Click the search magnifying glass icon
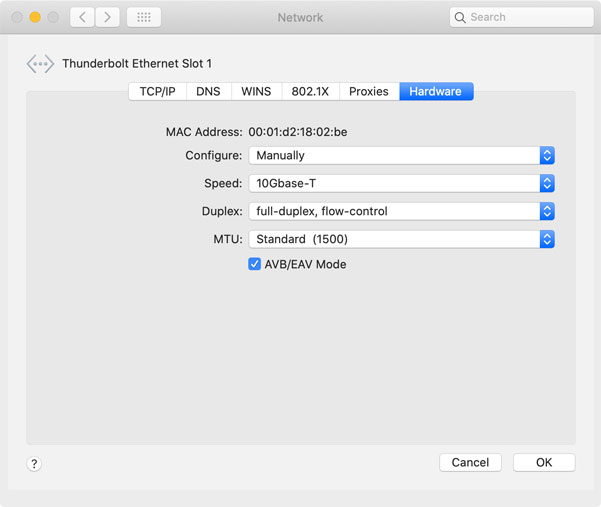The image size is (601, 507). tap(460, 17)
